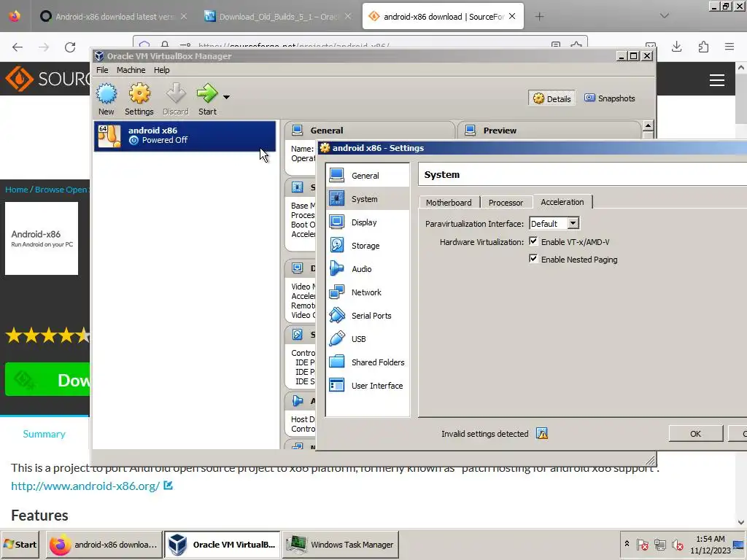Open USB settings category
747x560 pixels.
pos(368,338)
